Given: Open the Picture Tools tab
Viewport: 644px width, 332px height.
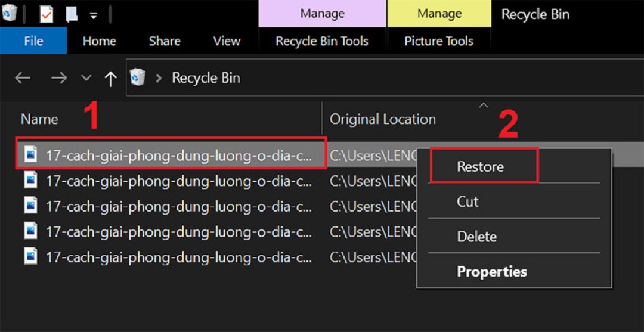Looking at the screenshot, I should 439,41.
